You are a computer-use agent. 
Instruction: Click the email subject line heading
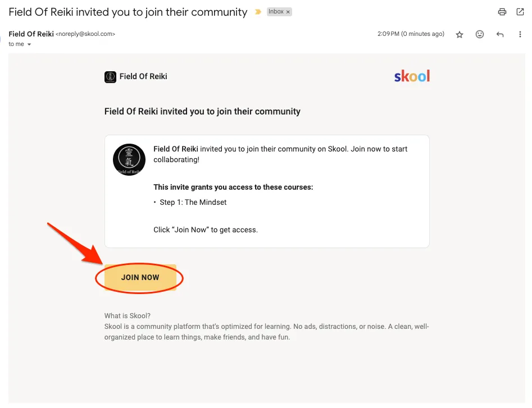128,12
